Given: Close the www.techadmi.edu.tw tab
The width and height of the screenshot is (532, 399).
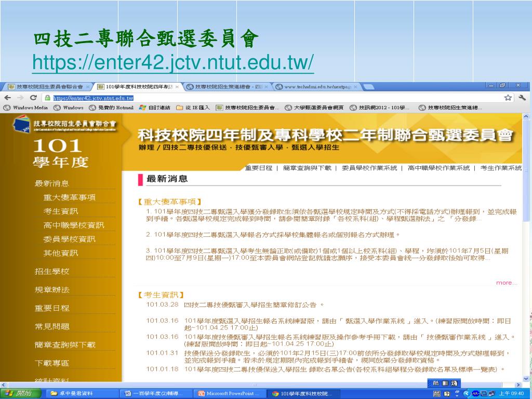Looking at the screenshot, I should tap(355, 87).
